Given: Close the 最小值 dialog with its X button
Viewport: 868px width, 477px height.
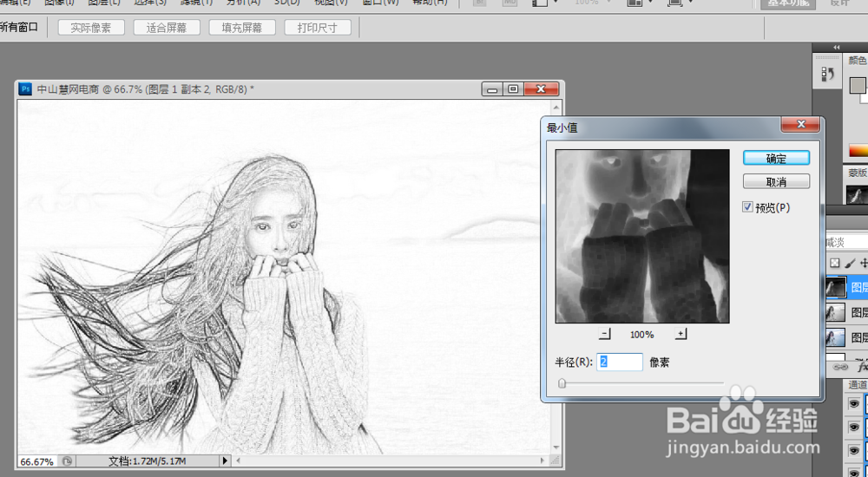Looking at the screenshot, I should click(x=800, y=125).
